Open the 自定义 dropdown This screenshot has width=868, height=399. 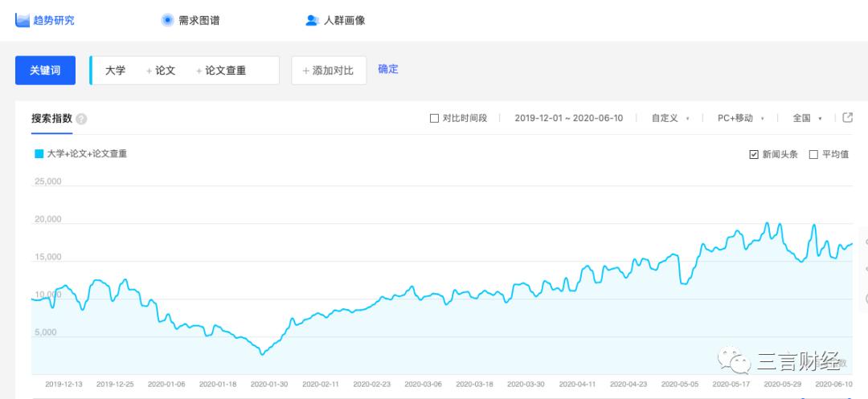coord(669,118)
